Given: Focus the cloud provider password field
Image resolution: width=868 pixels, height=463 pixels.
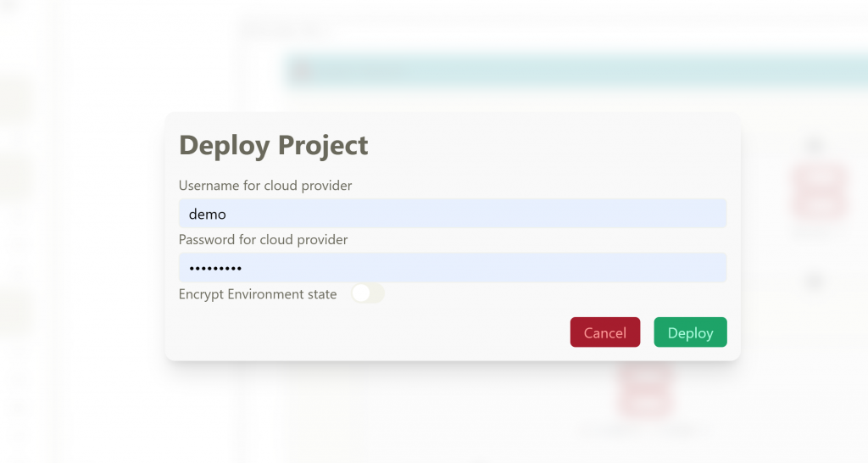Looking at the screenshot, I should click(452, 268).
